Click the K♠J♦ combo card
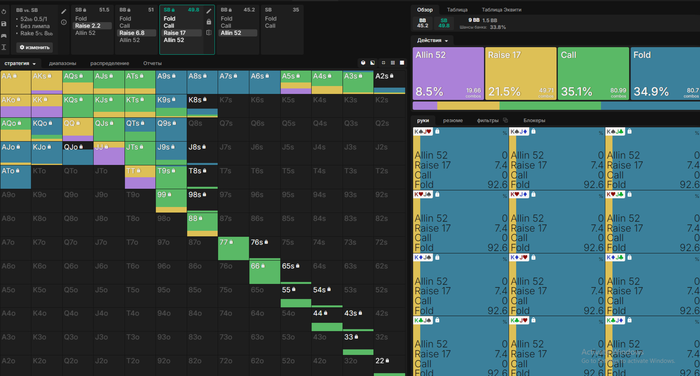 (x=556, y=159)
